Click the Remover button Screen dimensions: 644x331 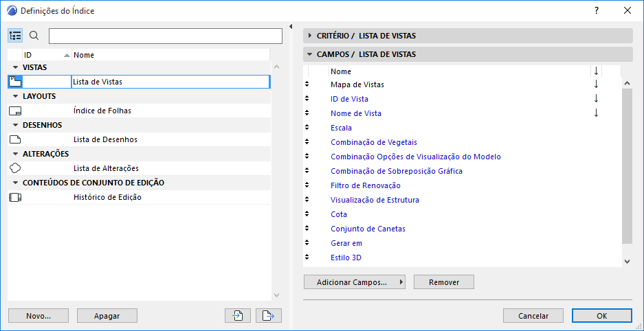[443, 282]
